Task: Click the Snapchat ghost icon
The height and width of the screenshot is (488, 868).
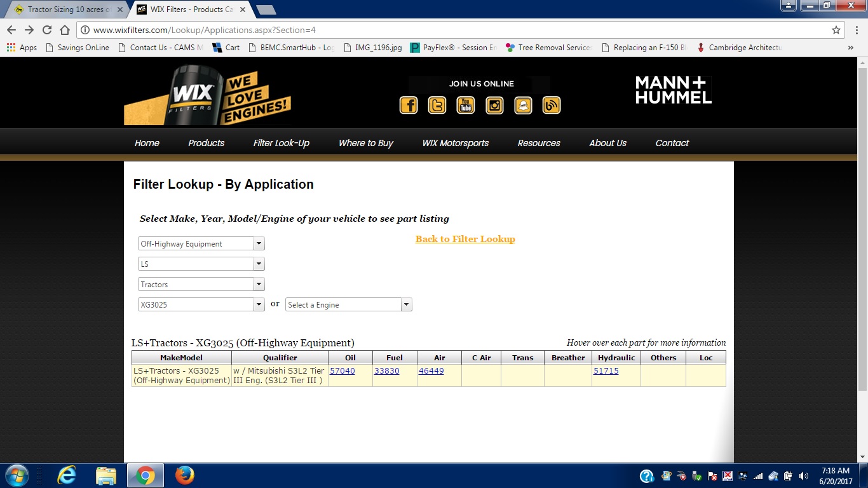Action: tap(523, 105)
